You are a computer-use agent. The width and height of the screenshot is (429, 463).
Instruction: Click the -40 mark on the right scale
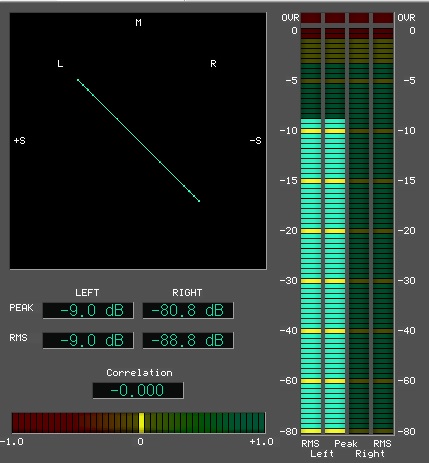point(406,331)
